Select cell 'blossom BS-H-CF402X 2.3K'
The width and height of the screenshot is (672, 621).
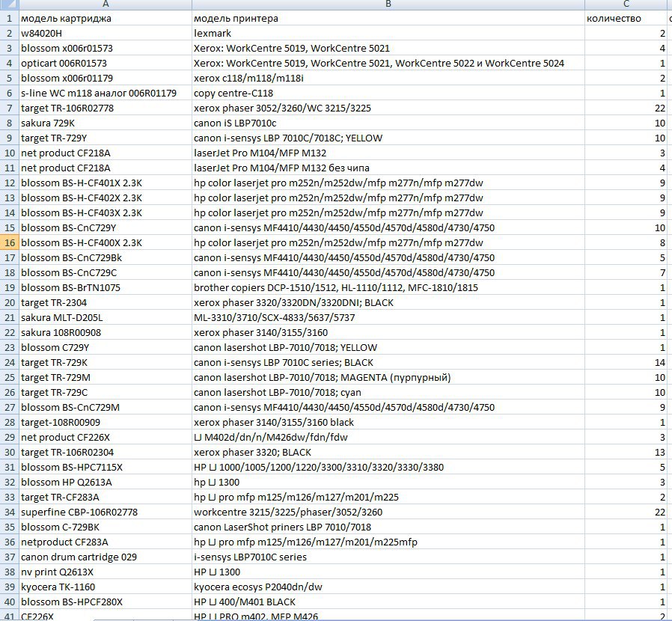(106, 198)
